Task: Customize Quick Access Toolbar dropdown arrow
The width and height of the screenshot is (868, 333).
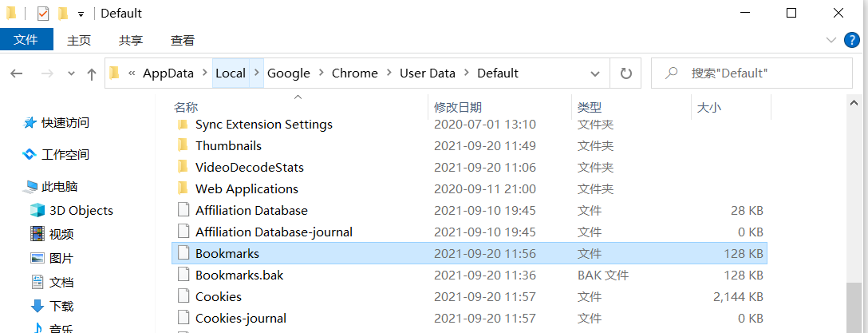Action: click(x=81, y=14)
